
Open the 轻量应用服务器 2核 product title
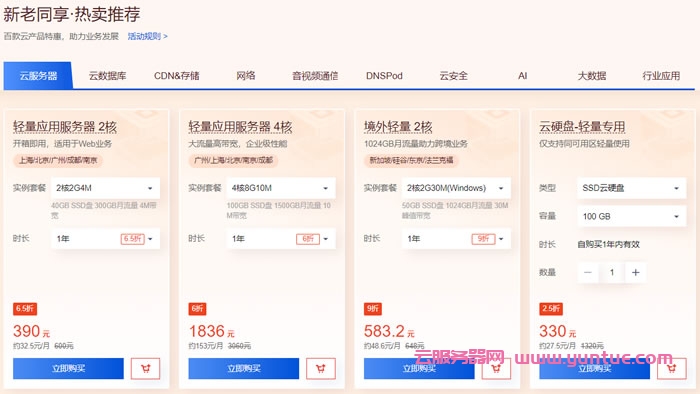pyautogui.click(x=65, y=127)
